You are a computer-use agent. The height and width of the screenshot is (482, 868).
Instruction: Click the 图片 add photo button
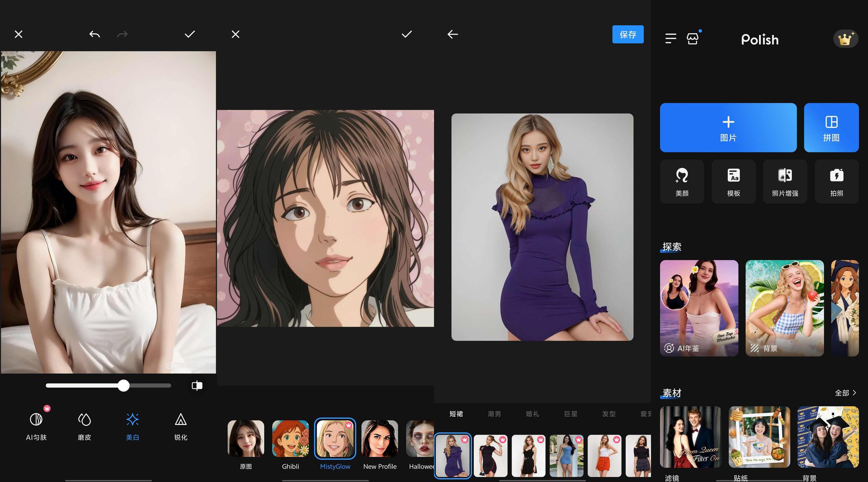pos(728,128)
